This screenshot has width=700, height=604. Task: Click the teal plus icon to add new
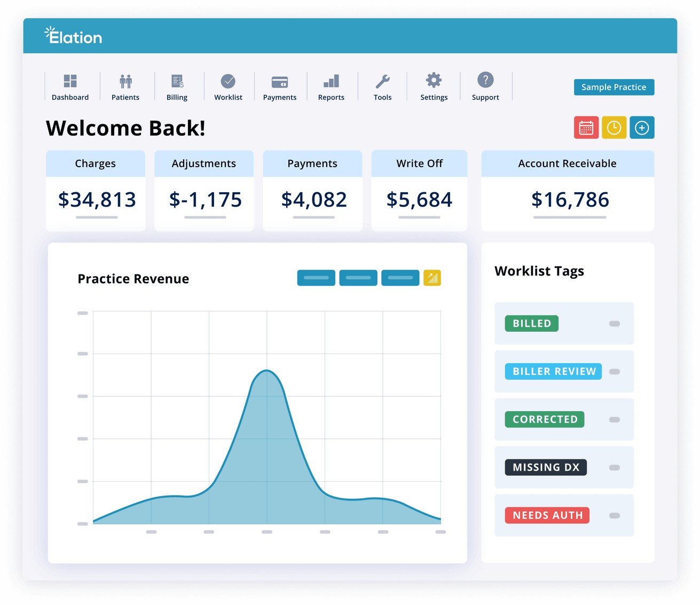coord(642,127)
